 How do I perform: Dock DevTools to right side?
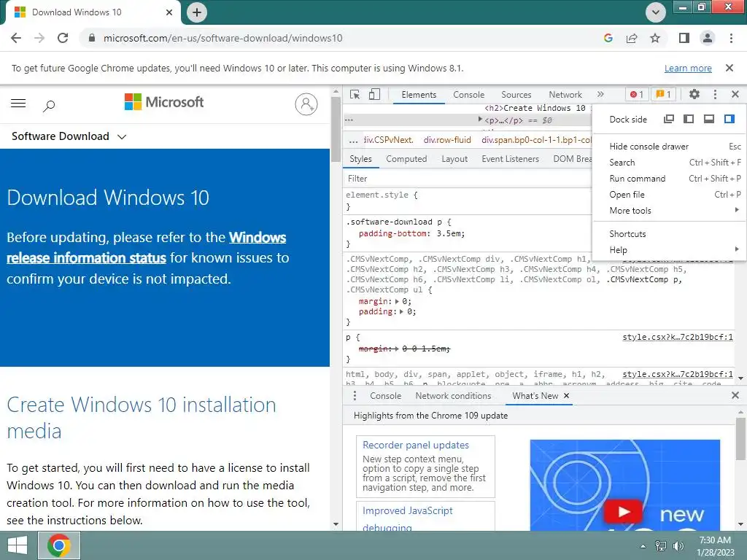[x=729, y=119]
